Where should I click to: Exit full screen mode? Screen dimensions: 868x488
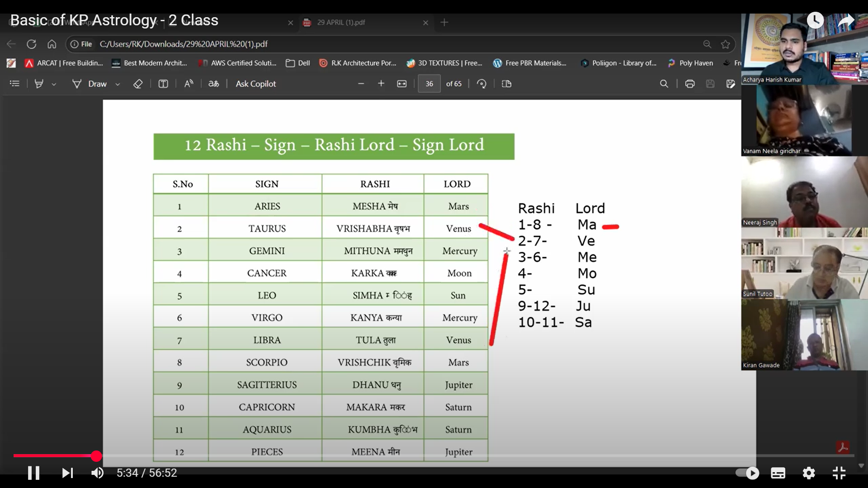(x=839, y=473)
